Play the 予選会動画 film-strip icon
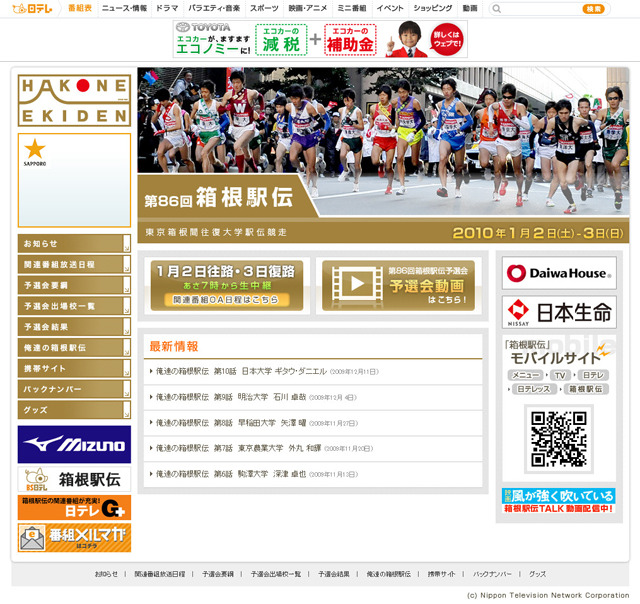640x604 pixels. [357, 284]
